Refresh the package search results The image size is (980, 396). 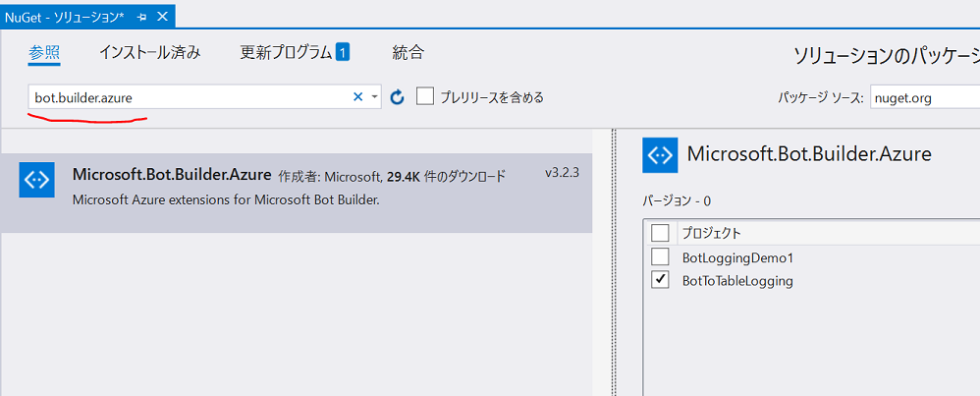[x=398, y=97]
